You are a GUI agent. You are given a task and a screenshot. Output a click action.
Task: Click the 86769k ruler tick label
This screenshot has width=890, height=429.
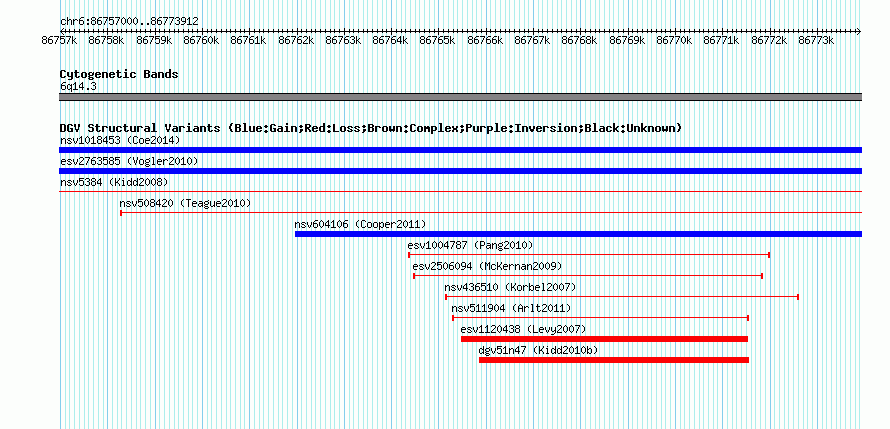click(x=627, y=40)
